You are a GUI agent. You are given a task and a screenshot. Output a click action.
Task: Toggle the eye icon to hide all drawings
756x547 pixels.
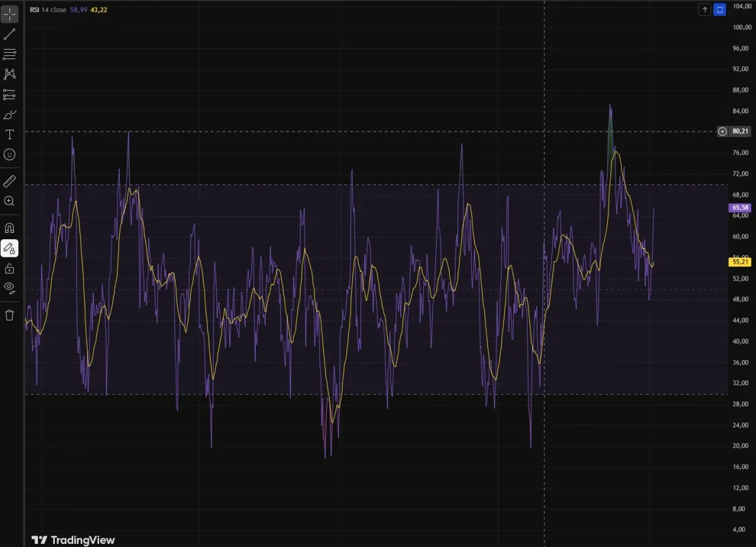pos(9,288)
